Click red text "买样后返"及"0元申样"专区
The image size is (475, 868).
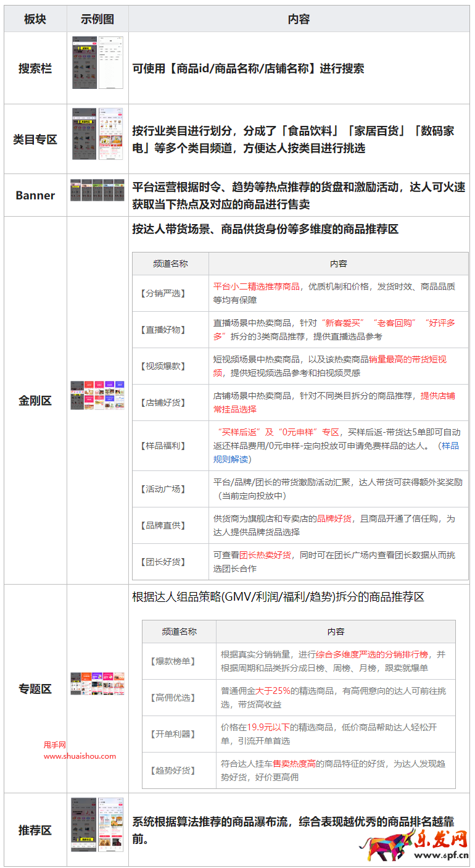tap(278, 432)
